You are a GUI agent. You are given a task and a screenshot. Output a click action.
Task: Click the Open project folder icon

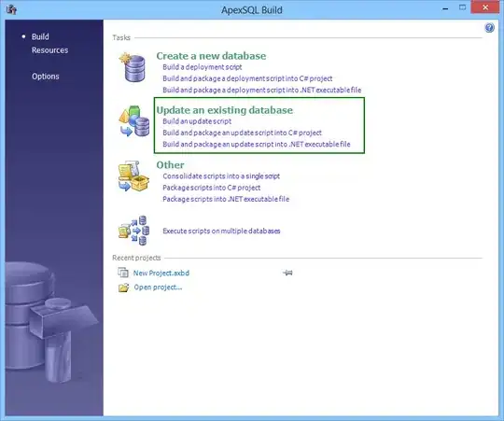click(x=123, y=288)
